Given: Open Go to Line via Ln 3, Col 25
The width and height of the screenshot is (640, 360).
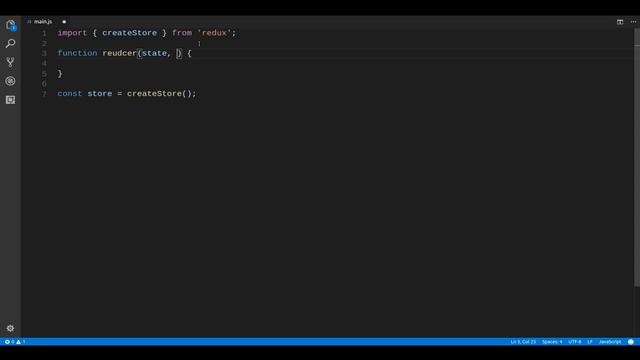Looking at the screenshot, I should tap(523, 342).
